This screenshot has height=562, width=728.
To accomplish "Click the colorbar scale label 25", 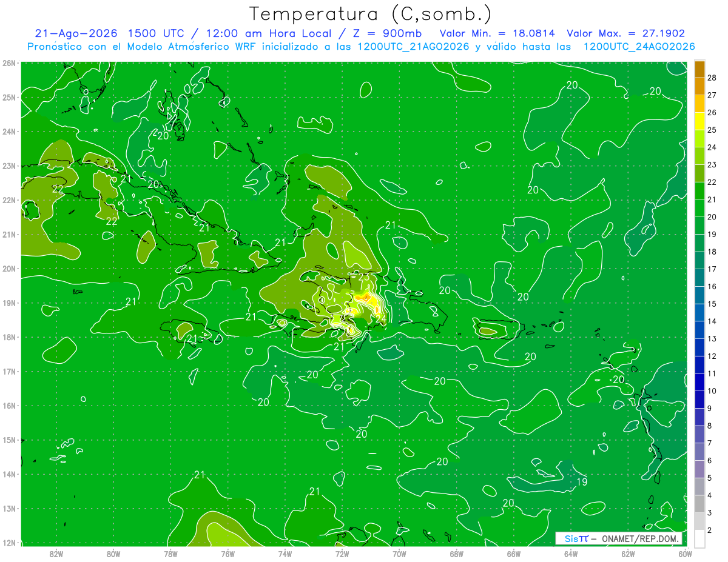I will coord(712,130).
